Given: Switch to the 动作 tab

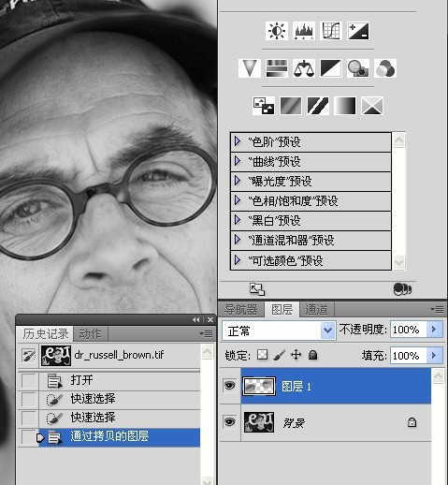Looking at the screenshot, I should click(x=90, y=334).
